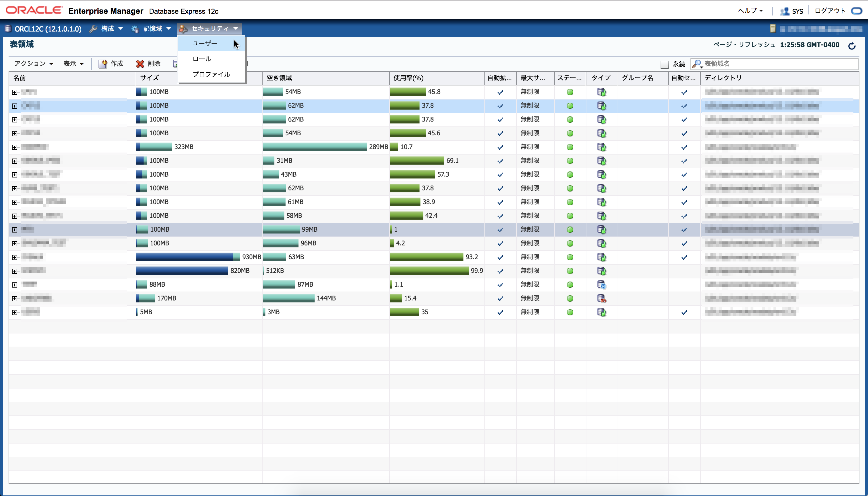Image resolution: width=868 pixels, height=496 pixels.
Task: Click the search magnifier icon
Action: tap(696, 64)
